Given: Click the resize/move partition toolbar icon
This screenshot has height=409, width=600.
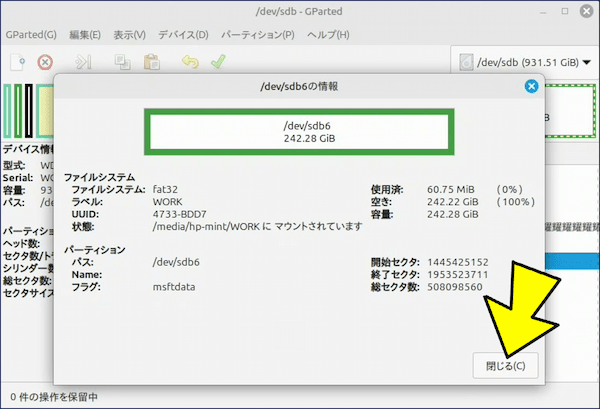Looking at the screenshot, I should click(x=84, y=62).
